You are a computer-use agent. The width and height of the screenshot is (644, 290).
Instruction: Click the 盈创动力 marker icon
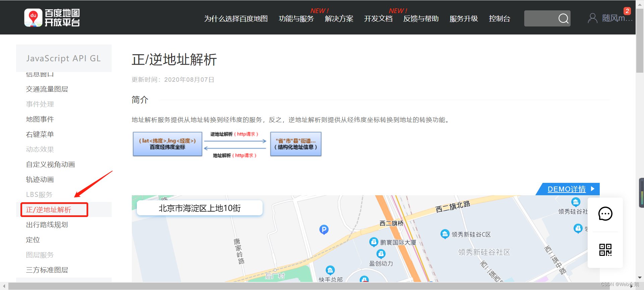click(x=381, y=254)
